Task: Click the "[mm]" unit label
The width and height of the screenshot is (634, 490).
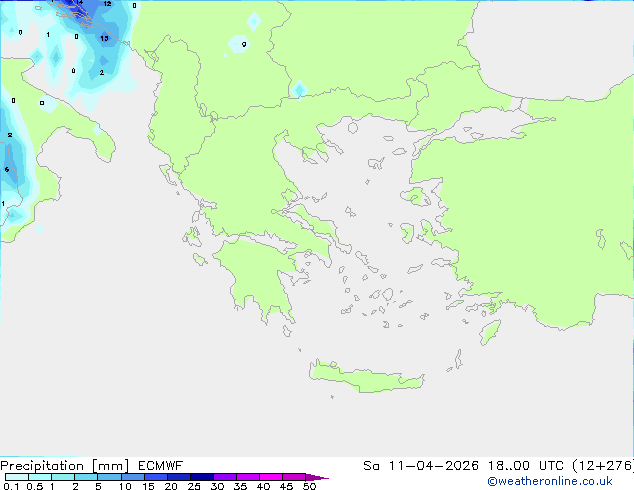Action: 110,466
